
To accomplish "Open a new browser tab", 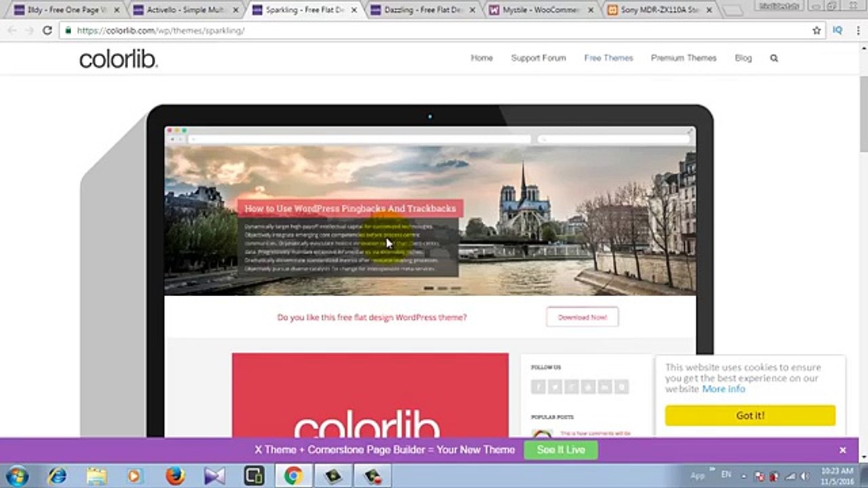I will pyautogui.click(x=733, y=11).
